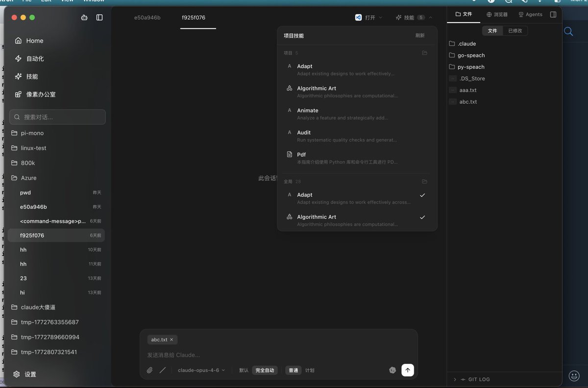Viewport: 588px width, 388px height.
Task: Select 文件 segment in file filter
Action: point(492,31)
